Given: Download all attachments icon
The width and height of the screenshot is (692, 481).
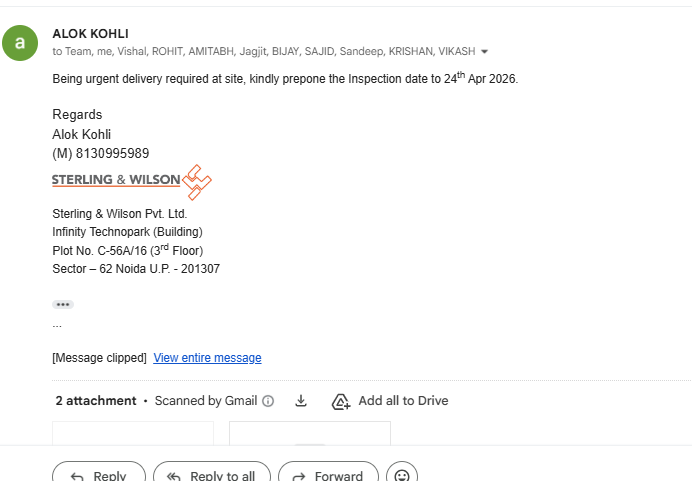Looking at the screenshot, I should [x=301, y=401].
